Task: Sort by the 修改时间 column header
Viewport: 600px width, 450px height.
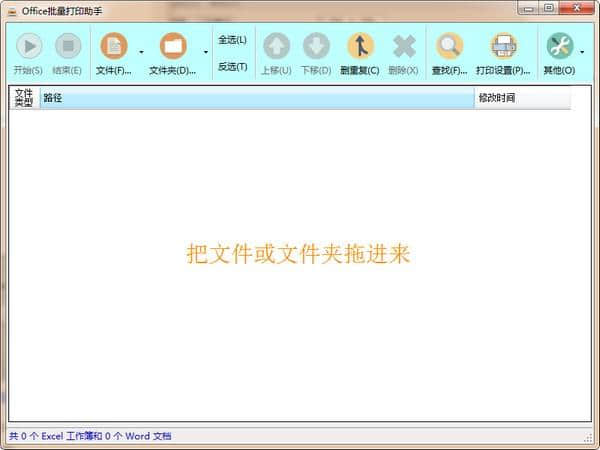Action: pos(523,98)
